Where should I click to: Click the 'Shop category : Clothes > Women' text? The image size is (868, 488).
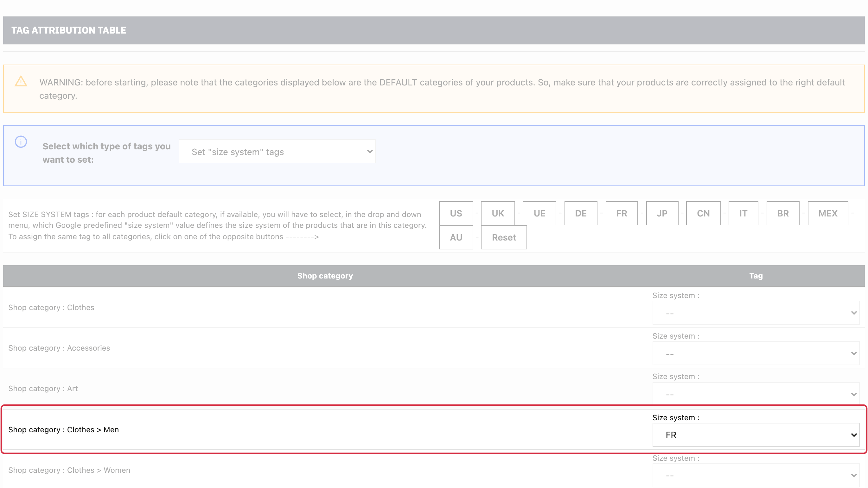[69, 470]
